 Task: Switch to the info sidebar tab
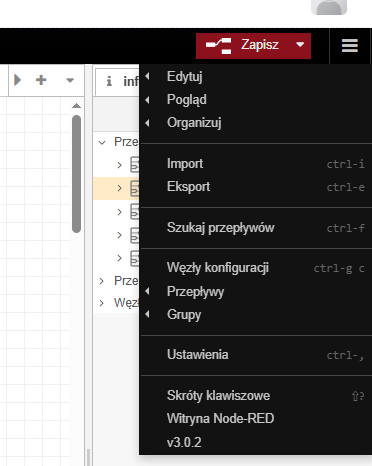(118, 81)
